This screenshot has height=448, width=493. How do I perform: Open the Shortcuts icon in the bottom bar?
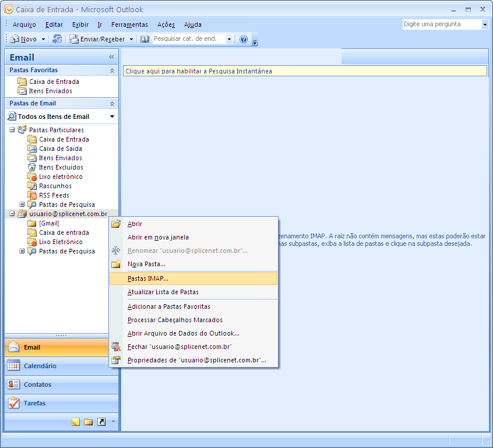tap(101, 422)
